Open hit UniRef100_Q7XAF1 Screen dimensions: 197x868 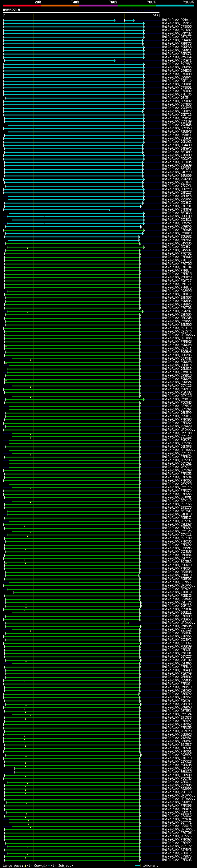pos(177,61)
